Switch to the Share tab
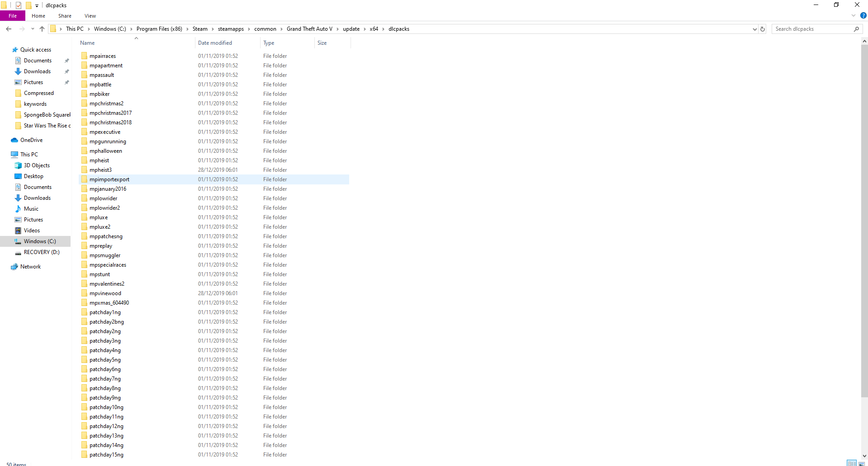 click(65, 15)
